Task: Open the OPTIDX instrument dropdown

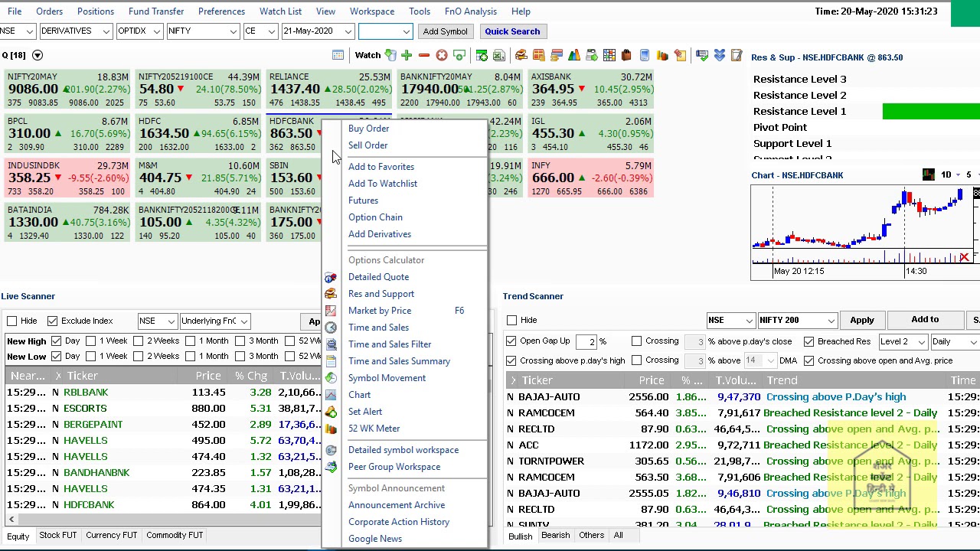Action: [139, 31]
